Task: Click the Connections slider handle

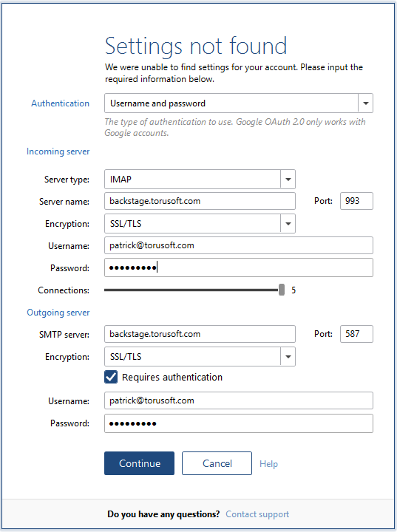Action: tap(282, 290)
